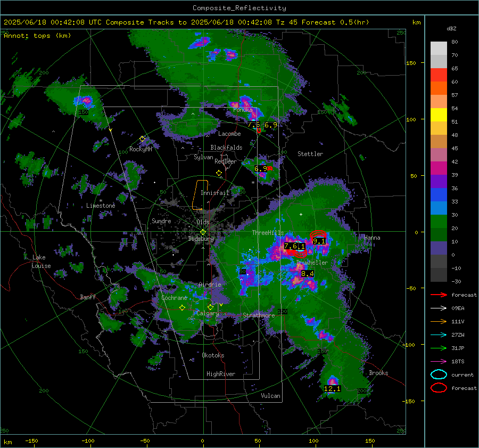Click the 8.4 storm top label
This screenshot has height=448, width=479.
click(x=307, y=274)
